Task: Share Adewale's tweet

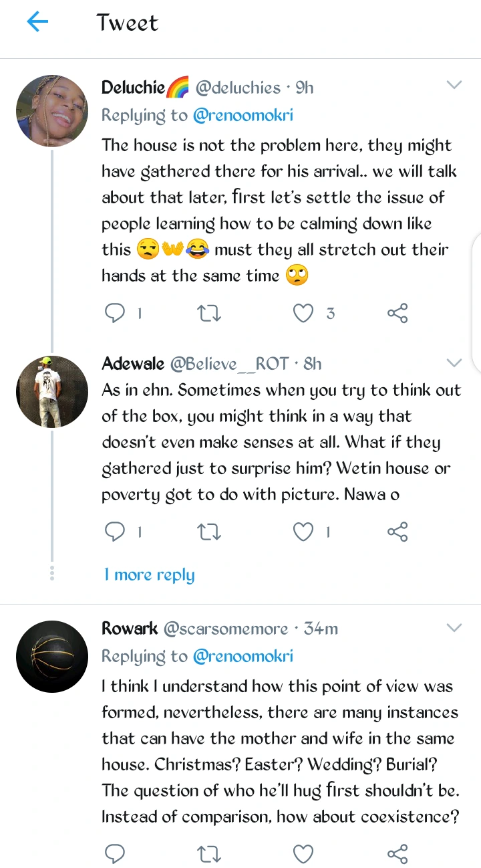Action: 397,532
